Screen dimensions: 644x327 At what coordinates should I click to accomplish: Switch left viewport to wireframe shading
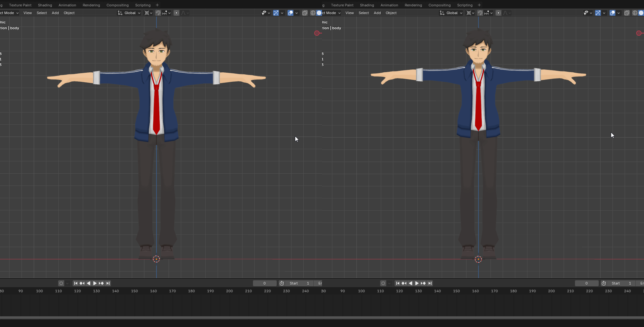(313, 13)
